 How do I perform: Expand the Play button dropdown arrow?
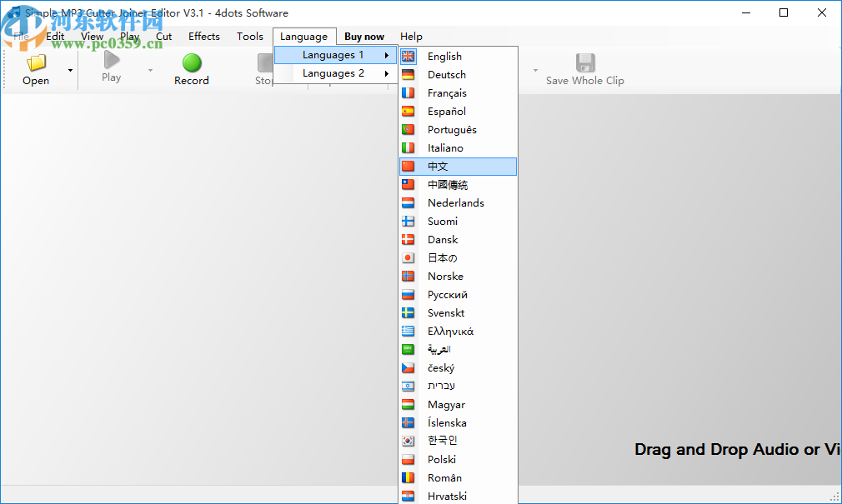[150, 70]
